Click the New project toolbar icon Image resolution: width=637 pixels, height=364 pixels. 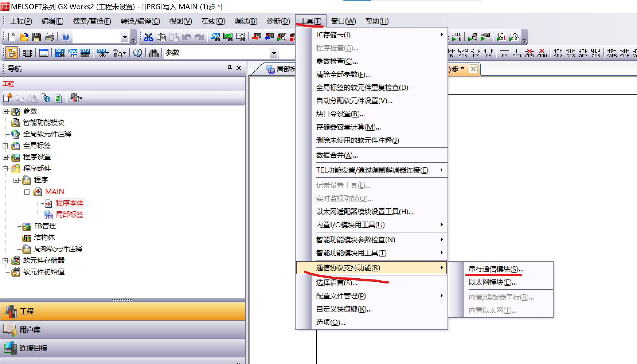(x=12, y=37)
